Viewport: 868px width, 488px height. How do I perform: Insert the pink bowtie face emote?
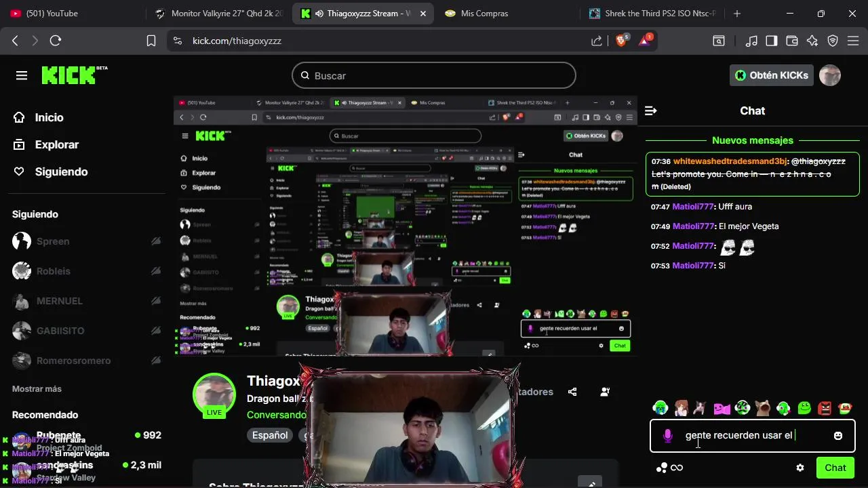(x=722, y=408)
